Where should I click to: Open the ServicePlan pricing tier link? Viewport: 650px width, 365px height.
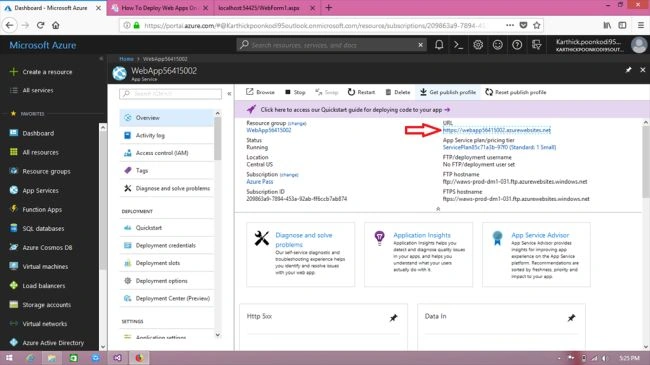point(499,147)
